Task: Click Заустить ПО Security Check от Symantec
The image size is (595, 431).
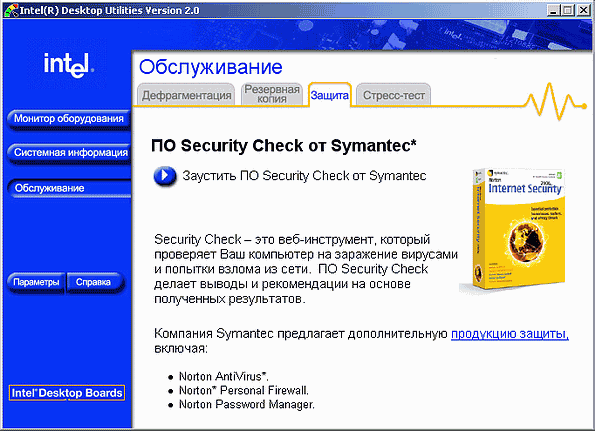Action: (x=304, y=176)
